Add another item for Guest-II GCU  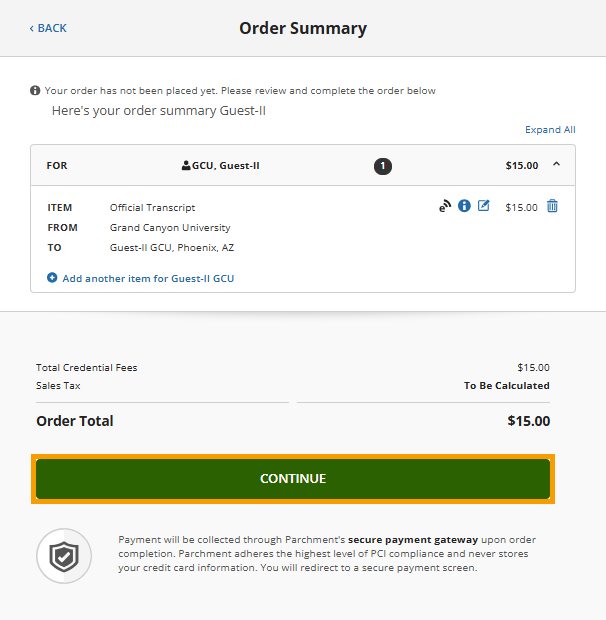pos(148,278)
